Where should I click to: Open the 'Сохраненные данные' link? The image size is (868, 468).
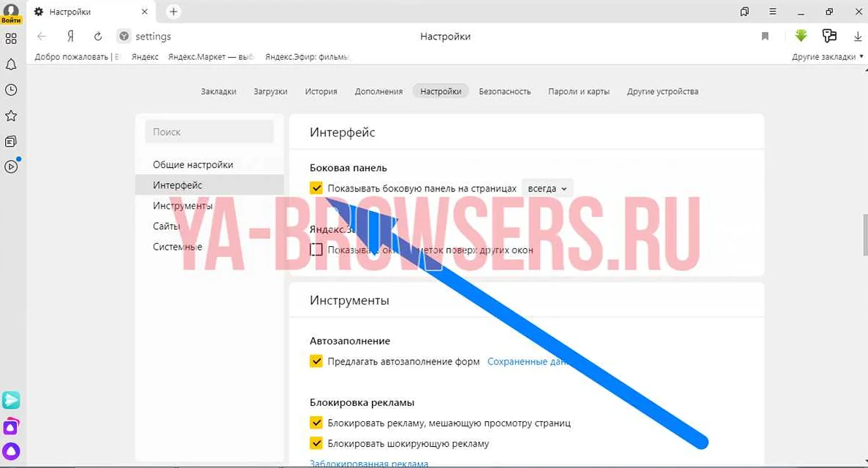point(527,361)
